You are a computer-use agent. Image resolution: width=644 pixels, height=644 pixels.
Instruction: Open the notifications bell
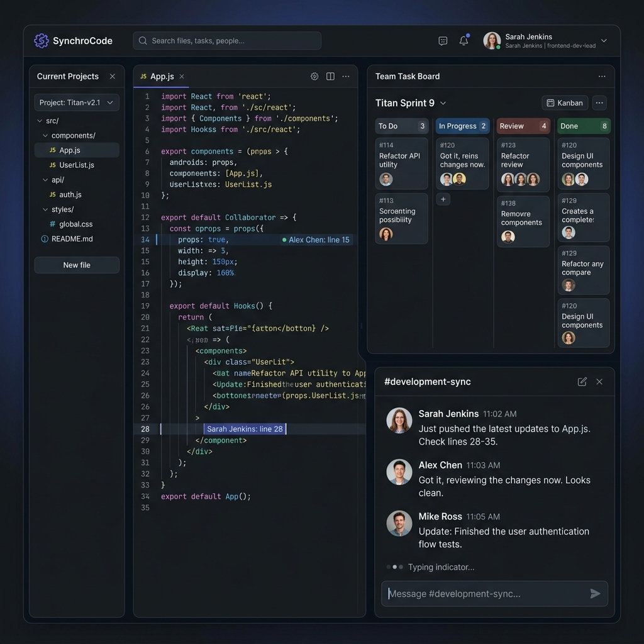click(x=464, y=40)
